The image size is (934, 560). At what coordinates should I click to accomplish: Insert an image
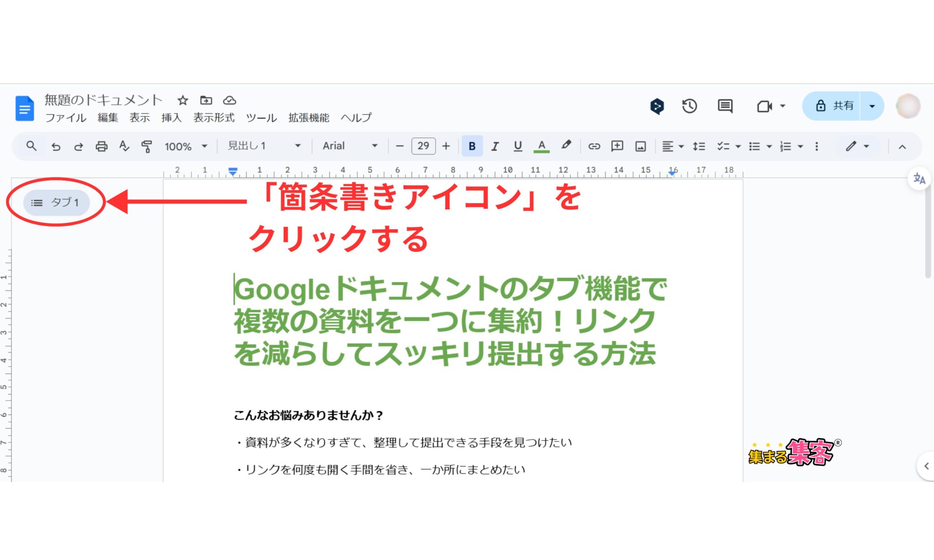[641, 146]
